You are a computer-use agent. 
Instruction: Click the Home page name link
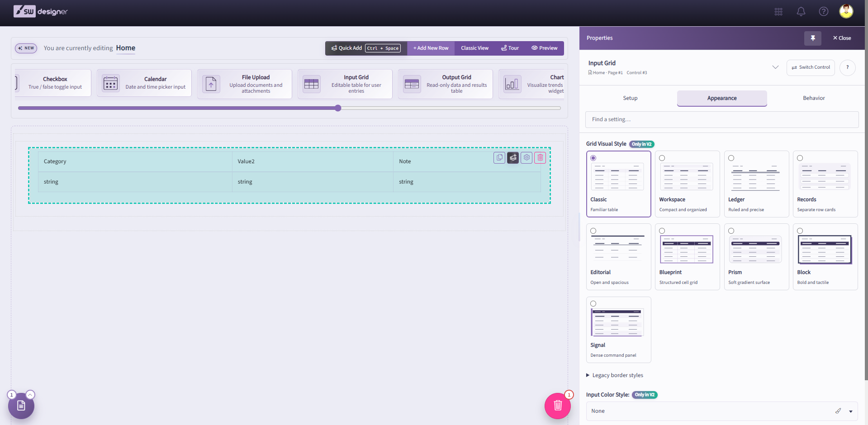[x=126, y=48]
